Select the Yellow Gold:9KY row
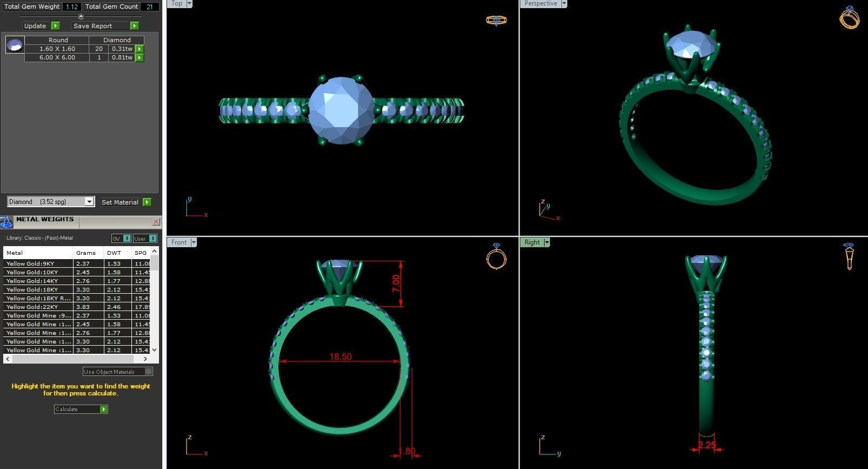The height and width of the screenshot is (469, 868). click(x=77, y=263)
